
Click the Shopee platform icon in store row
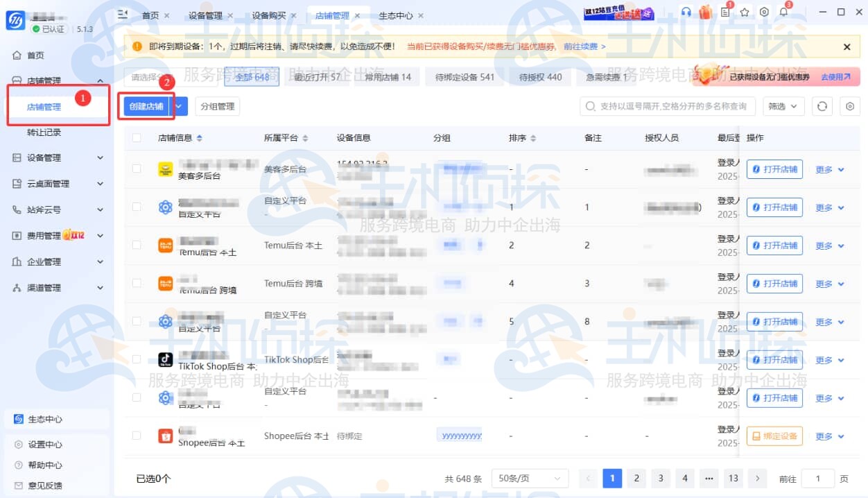(166, 436)
